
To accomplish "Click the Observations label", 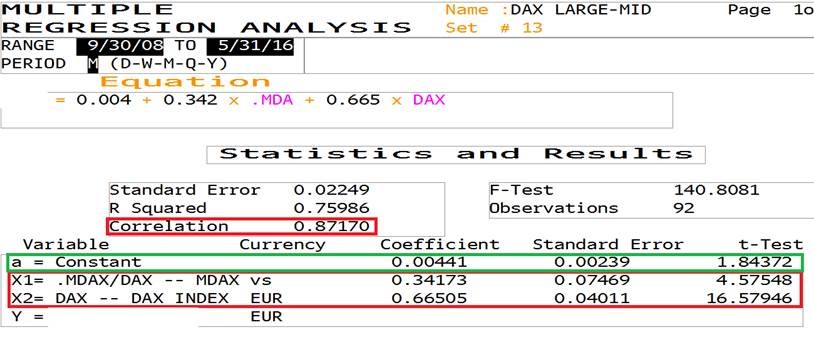I will 553,209.
